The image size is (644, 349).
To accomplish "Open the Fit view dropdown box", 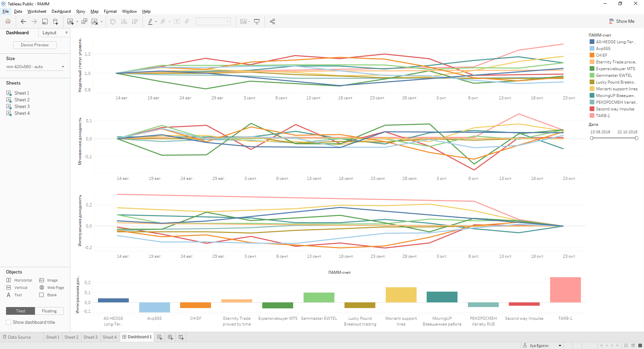I will [213, 21].
